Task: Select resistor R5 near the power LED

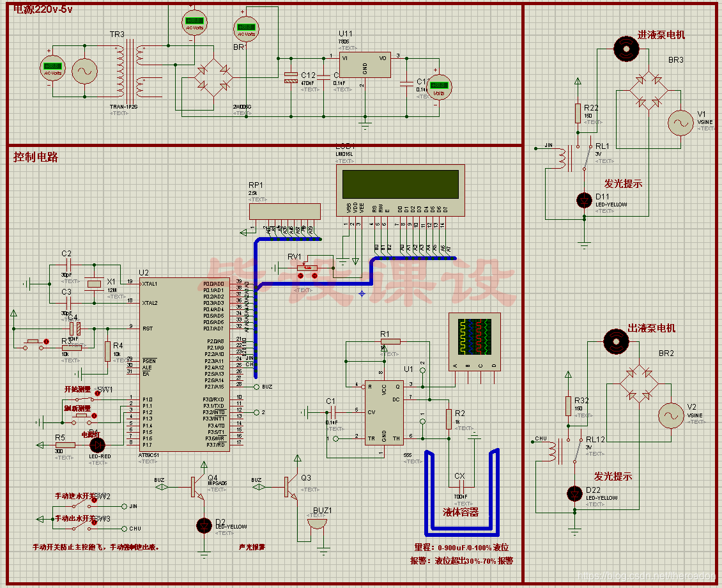Action: [x=65, y=445]
